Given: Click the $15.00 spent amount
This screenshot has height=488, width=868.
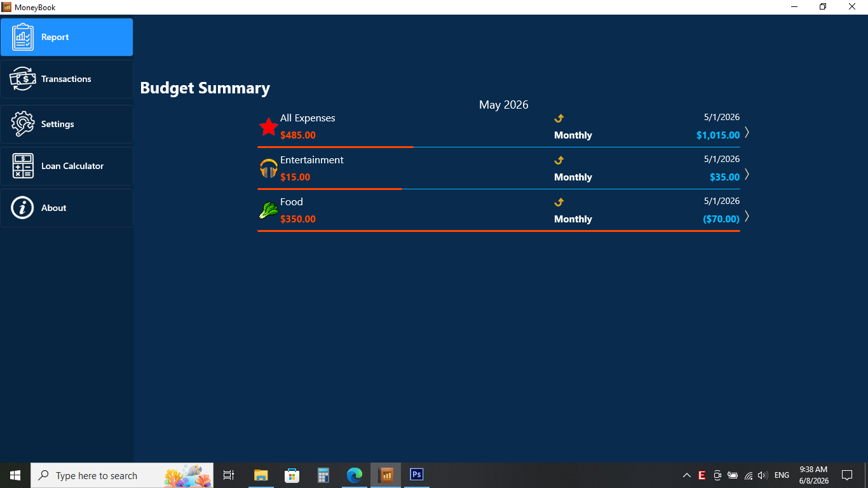Looking at the screenshot, I should click(x=295, y=177).
